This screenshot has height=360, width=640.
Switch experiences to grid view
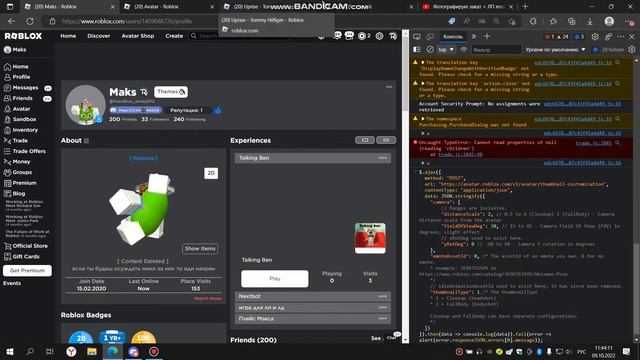386,140
